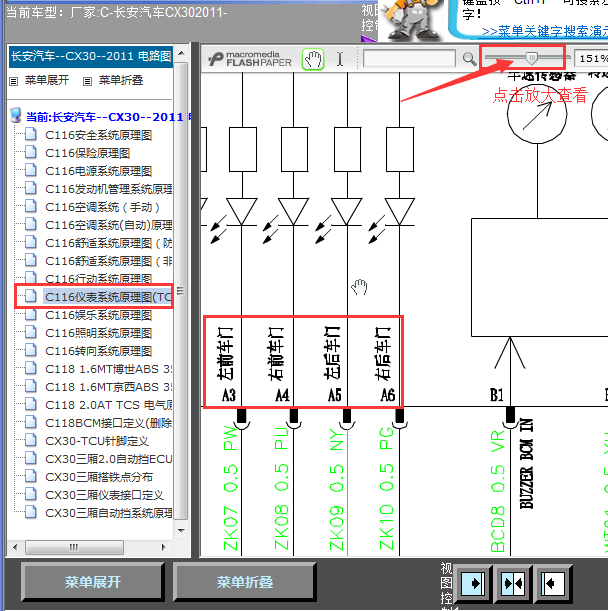Click the tree vertical scrollbar thumb
The height and width of the screenshot is (611, 608).
181,291
